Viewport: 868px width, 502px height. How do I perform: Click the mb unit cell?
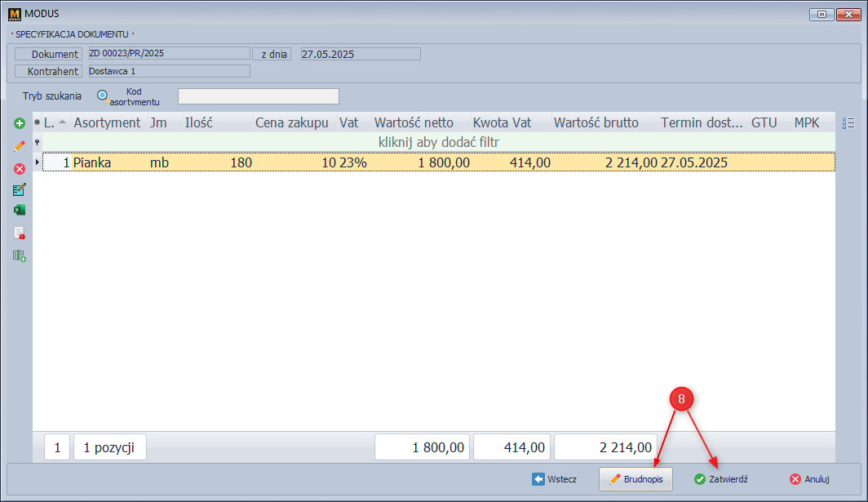click(166, 162)
